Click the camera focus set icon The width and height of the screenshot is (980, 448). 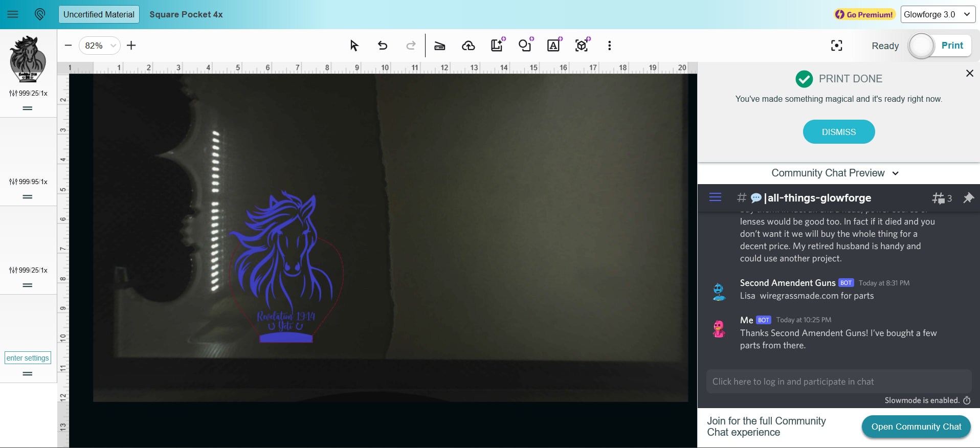(836, 46)
